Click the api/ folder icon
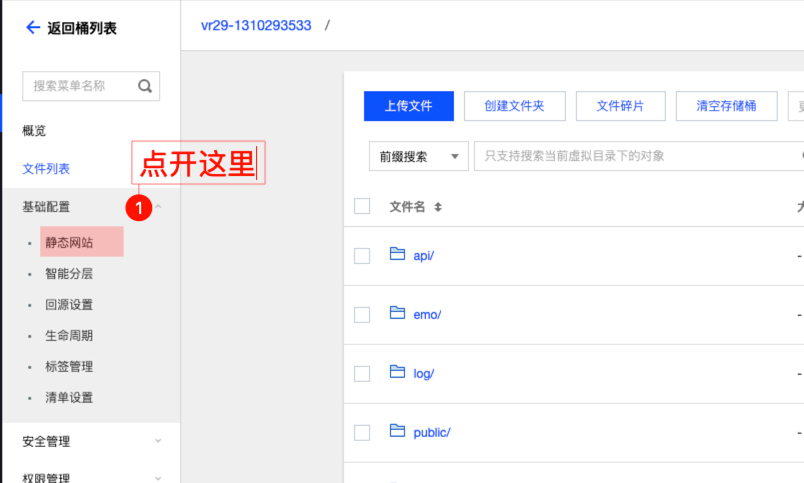Image resolution: width=804 pixels, height=483 pixels. click(397, 254)
